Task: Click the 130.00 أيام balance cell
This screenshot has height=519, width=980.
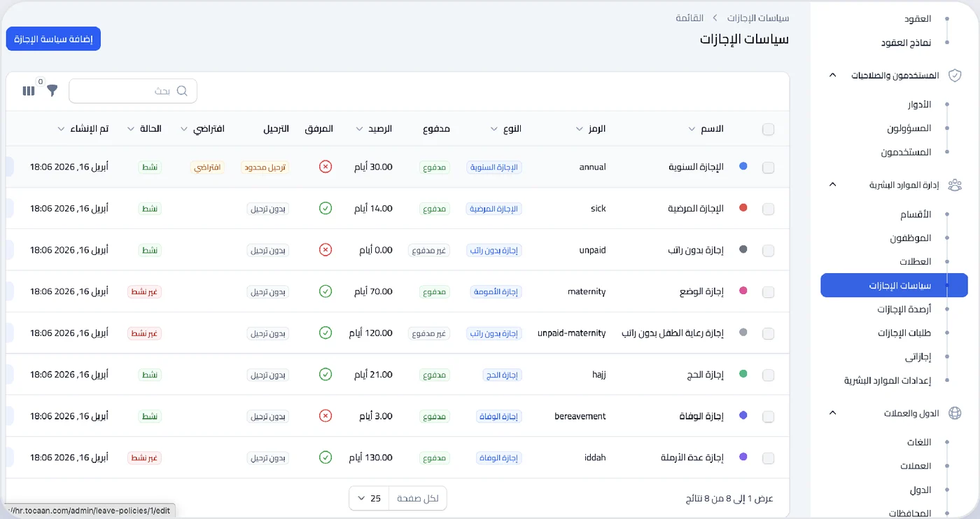Action: click(x=370, y=457)
